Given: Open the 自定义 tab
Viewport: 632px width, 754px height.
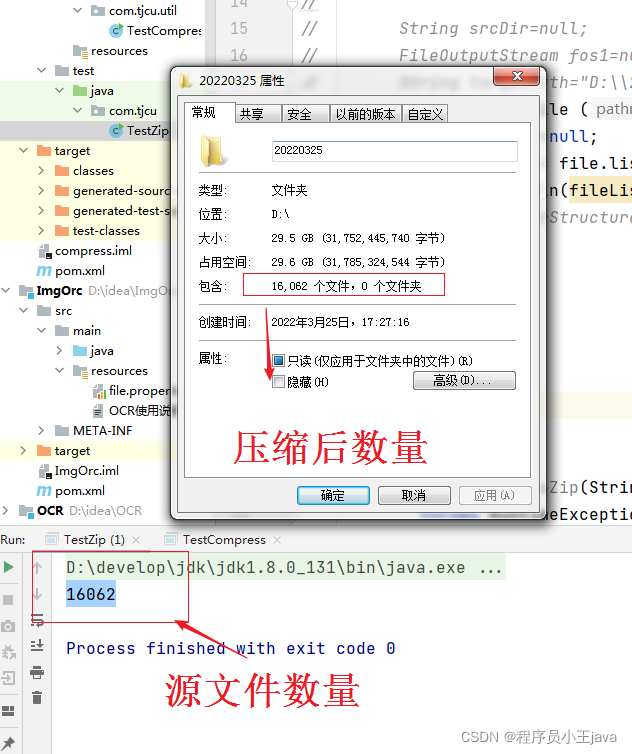Looking at the screenshot, I should point(425,114).
